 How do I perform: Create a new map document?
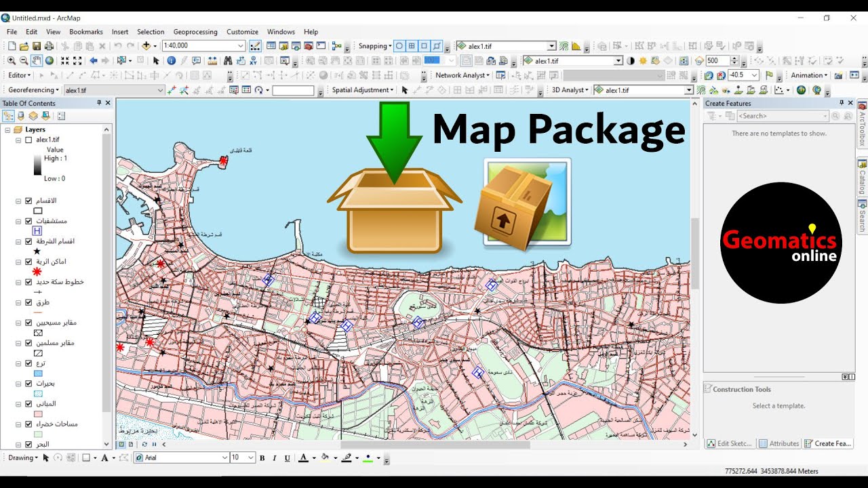(11, 46)
